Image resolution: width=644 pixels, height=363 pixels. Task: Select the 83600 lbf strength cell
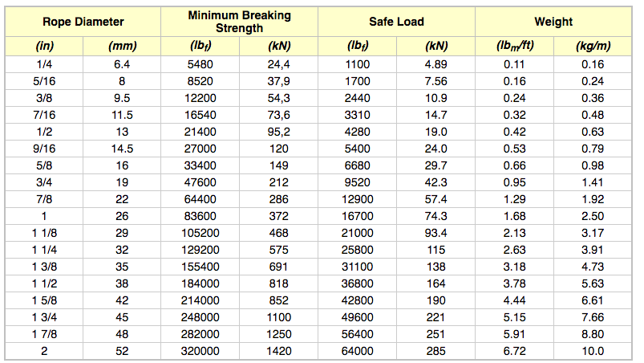pos(200,217)
